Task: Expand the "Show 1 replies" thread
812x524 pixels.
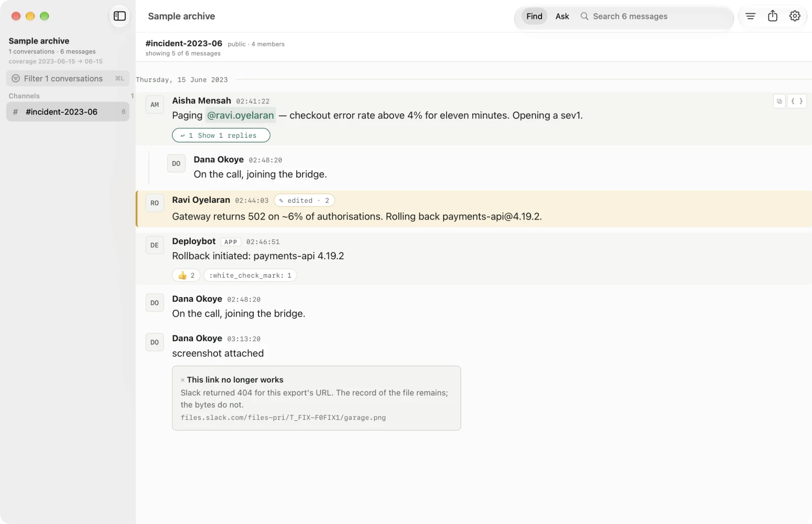Action: (x=221, y=135)
